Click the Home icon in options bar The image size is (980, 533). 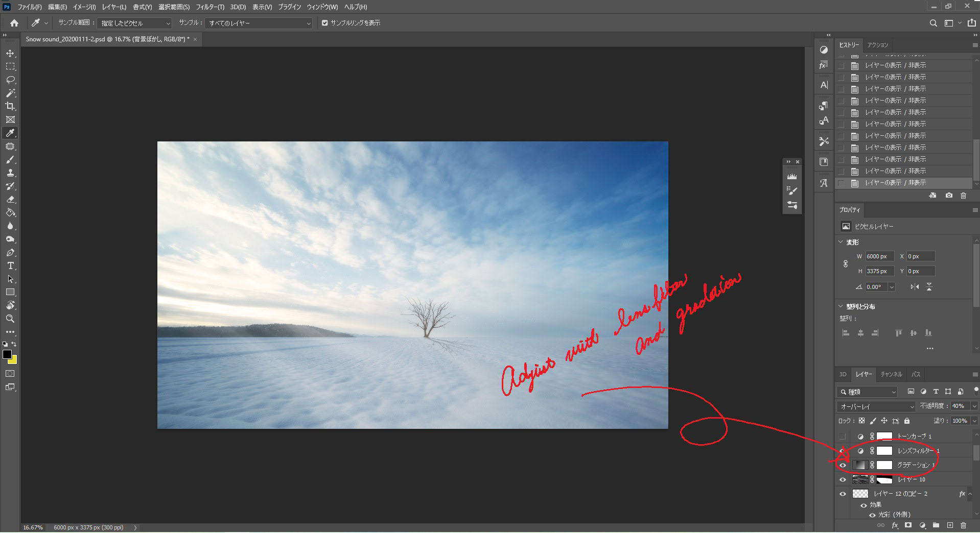[14, 23]
